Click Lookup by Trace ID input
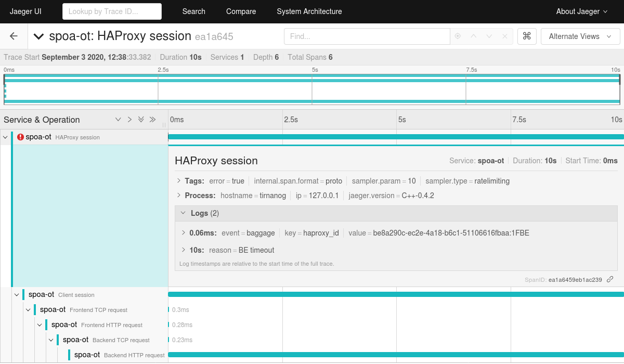 112,11
